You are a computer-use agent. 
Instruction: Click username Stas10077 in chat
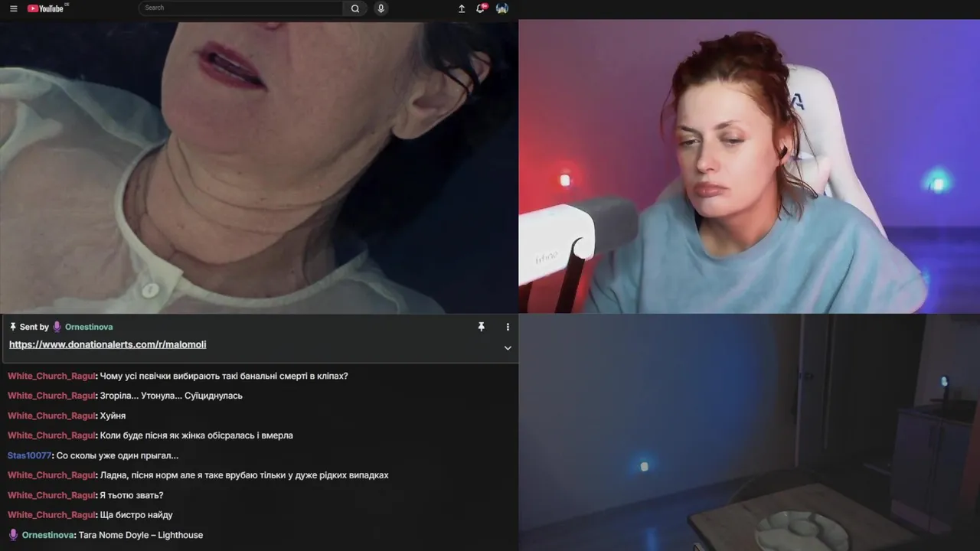coord(29,455)
